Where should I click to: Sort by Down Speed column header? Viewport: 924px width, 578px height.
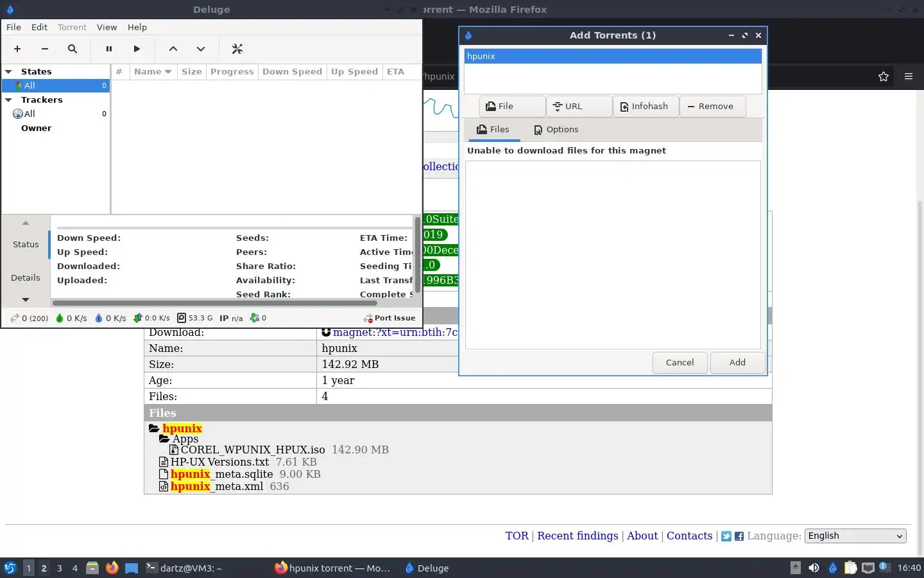(x=292, y=72)
